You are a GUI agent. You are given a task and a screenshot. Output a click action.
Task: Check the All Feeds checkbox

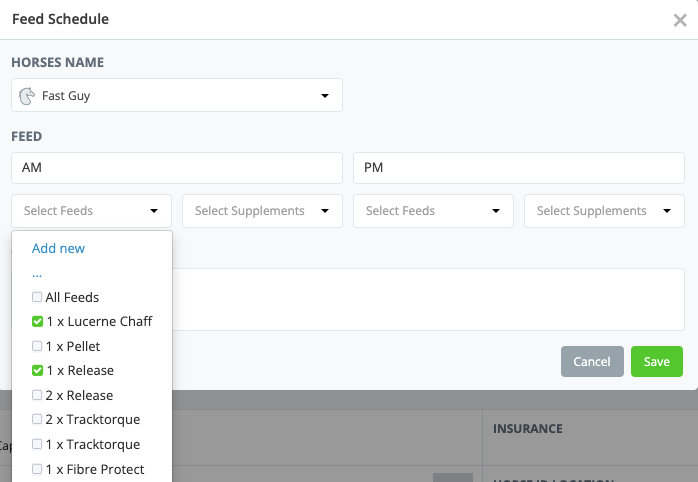[x=37, y=297]
